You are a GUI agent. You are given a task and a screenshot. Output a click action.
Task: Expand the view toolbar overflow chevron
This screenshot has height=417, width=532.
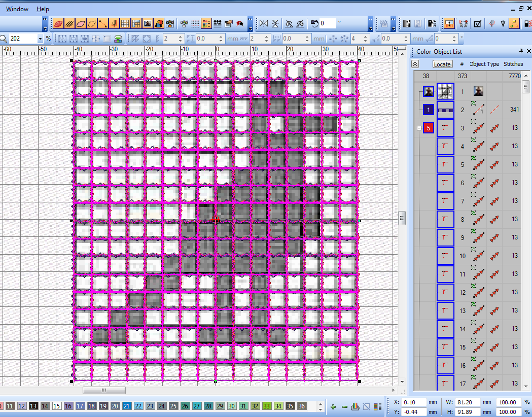251,24
